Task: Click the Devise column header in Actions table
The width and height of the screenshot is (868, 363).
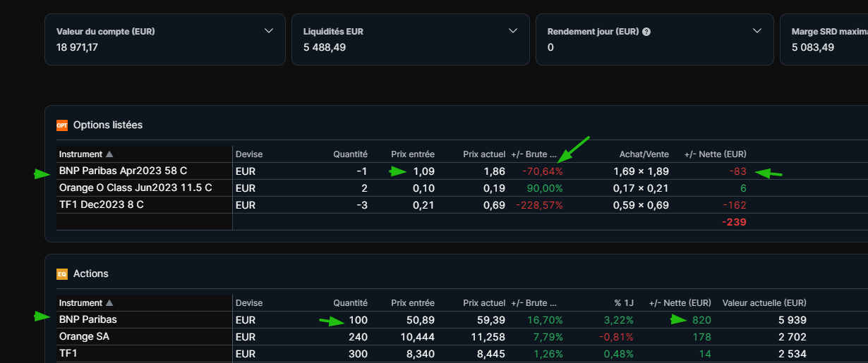Action: 249,303
